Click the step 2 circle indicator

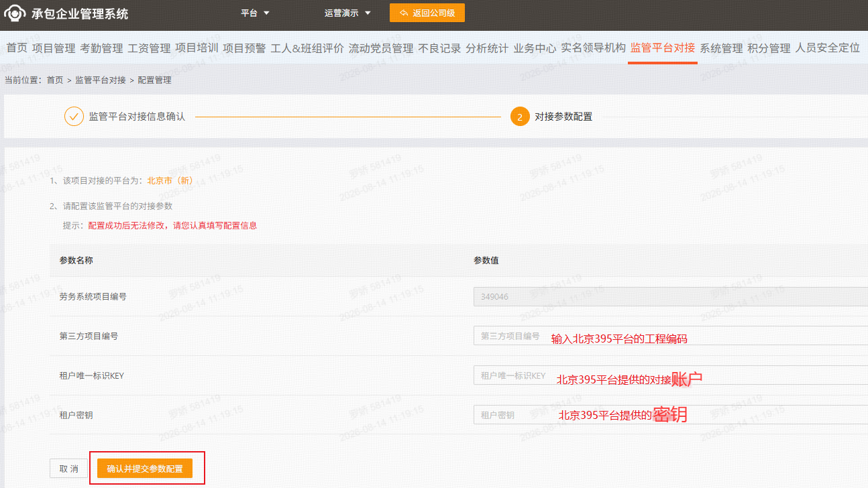coord(520,117)
